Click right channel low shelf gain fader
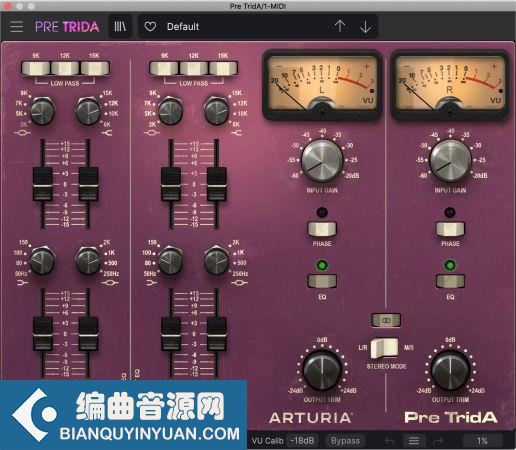The width and height of the screenshot is (516, 450). [x=171, y=334]
